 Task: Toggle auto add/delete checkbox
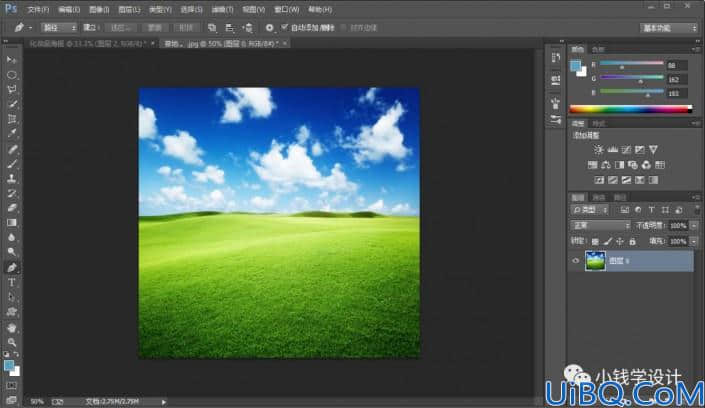(284, 27)
